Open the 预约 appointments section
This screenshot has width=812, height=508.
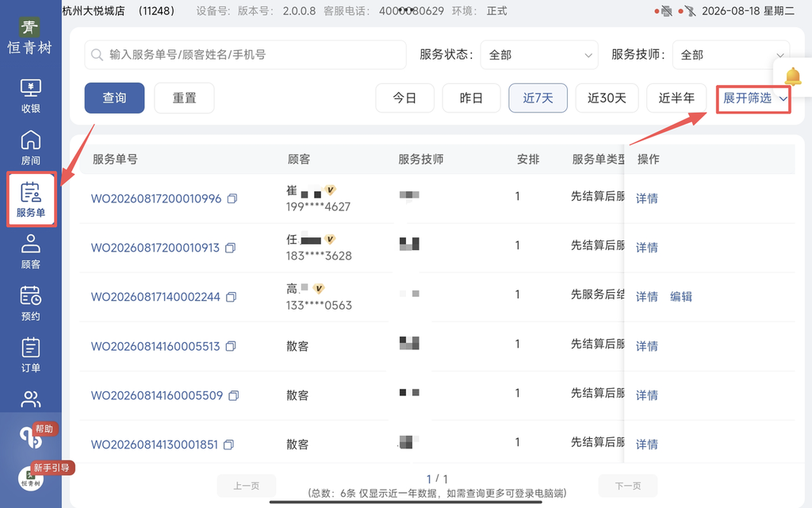(31, 303)
